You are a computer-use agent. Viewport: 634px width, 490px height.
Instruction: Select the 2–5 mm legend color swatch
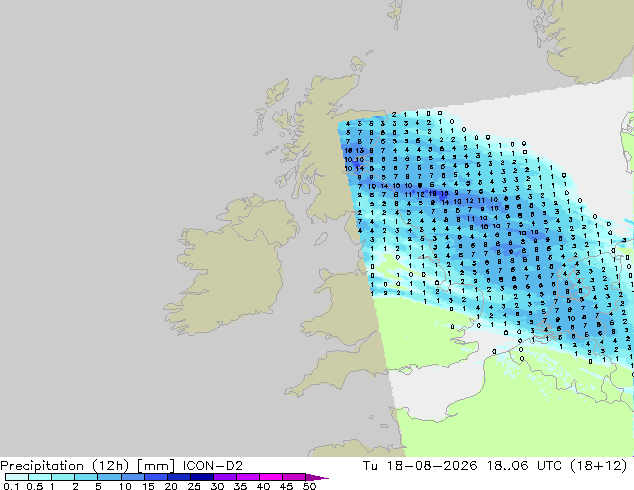(86, 477)
